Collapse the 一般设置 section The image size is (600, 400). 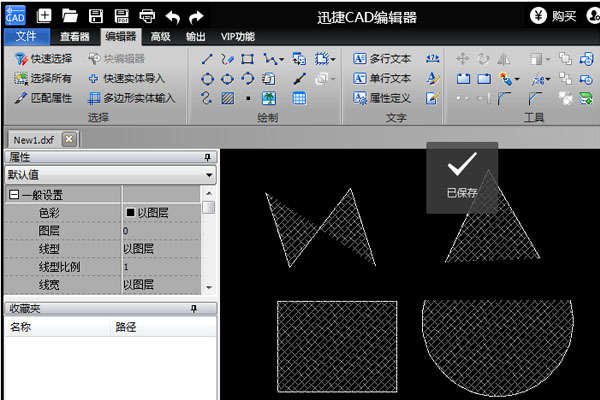(x=13, y=195)
